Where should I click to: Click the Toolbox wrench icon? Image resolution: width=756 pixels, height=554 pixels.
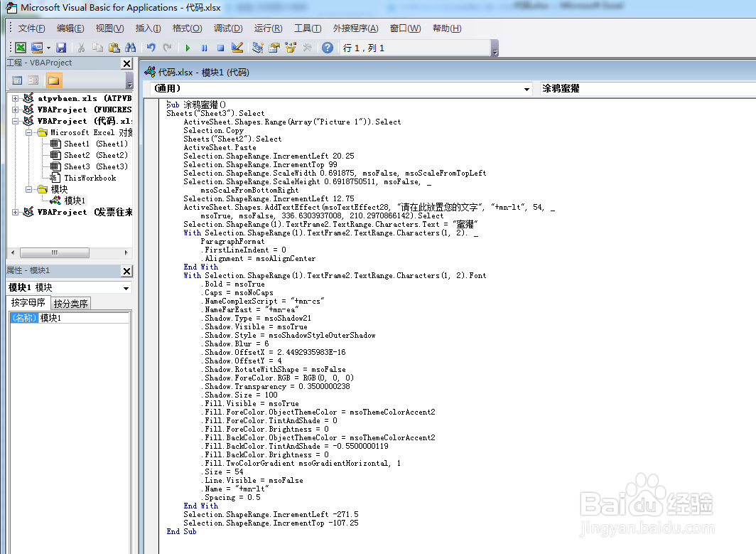pyautogui.click(x=307, y=48)
